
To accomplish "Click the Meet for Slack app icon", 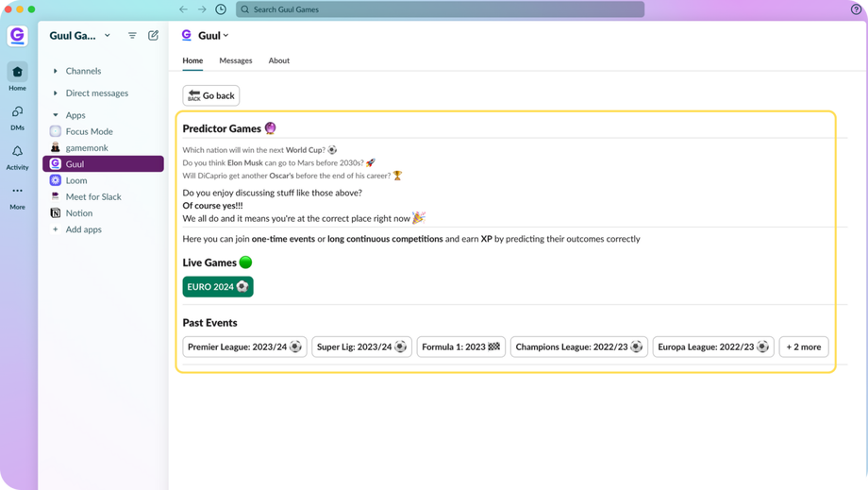I will coord(56,196).
